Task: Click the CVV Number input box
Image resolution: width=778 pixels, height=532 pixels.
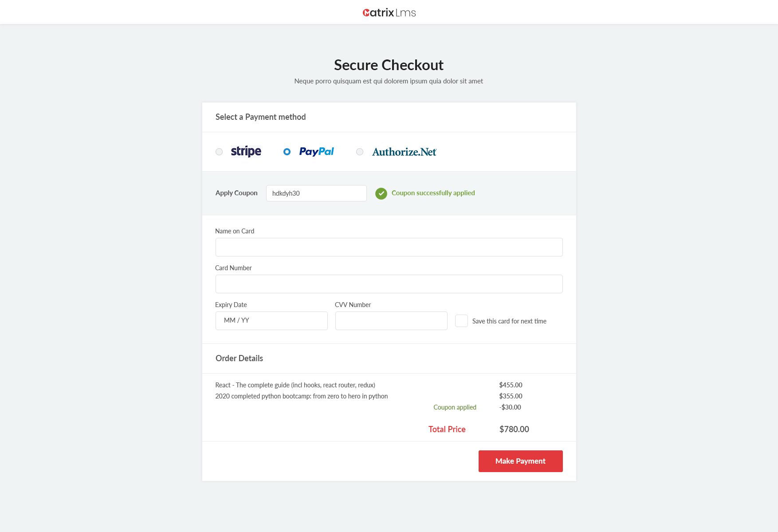Action: [391, 321]
